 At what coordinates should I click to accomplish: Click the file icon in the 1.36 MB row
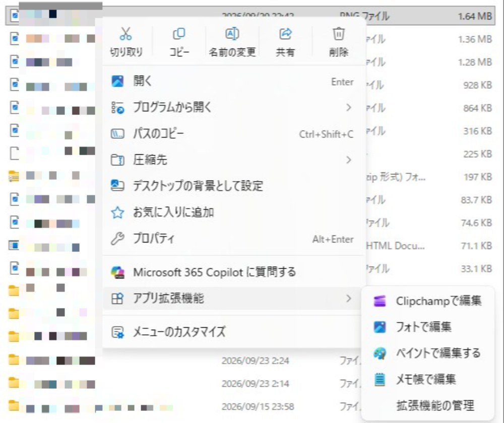click(x=14, y=38)
